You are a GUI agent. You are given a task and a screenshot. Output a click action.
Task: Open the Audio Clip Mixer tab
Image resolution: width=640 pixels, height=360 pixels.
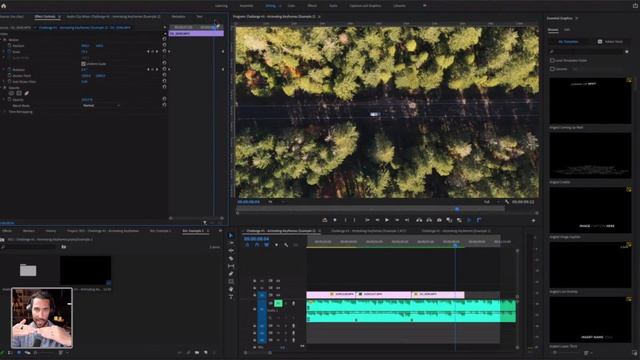113,17
